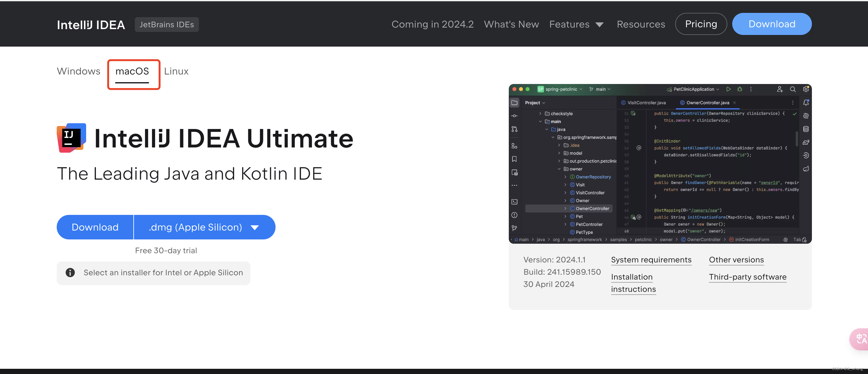Click the spring-petclinic project selector in IDE

[560, 89]
